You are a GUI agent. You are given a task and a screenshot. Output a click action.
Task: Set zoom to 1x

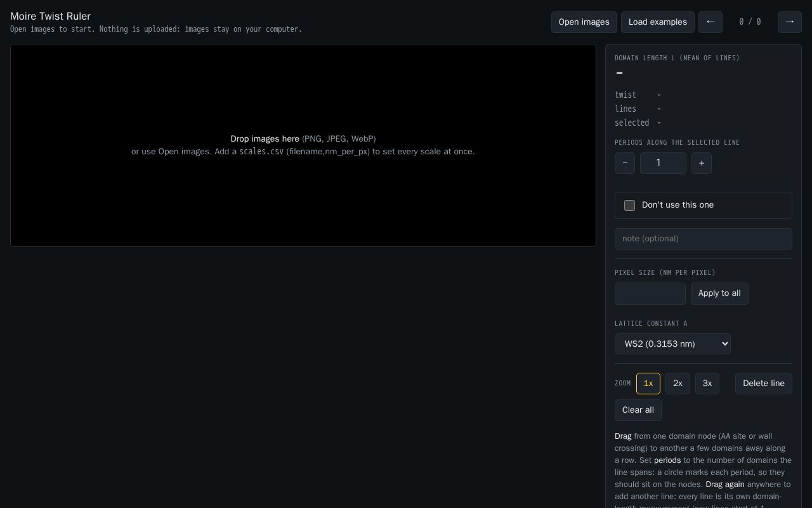(648, 384)
